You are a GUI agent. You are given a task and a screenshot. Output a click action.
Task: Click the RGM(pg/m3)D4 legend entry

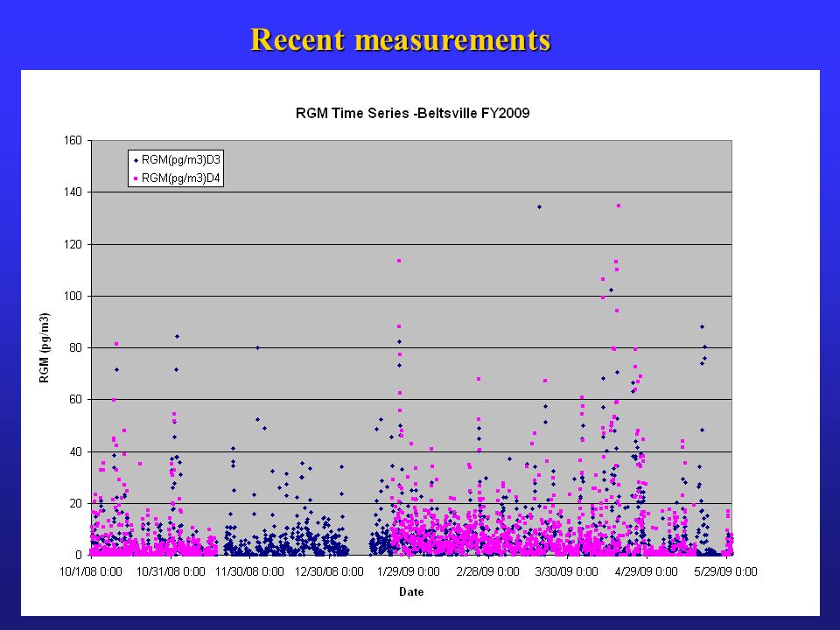pos(176,178)
